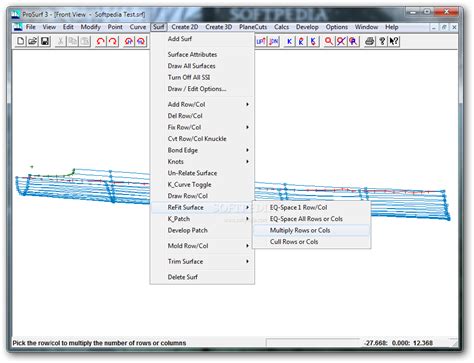Choose Draw Row/Col
The width and height of the screenshot is (474, 363).
(202, 196)
